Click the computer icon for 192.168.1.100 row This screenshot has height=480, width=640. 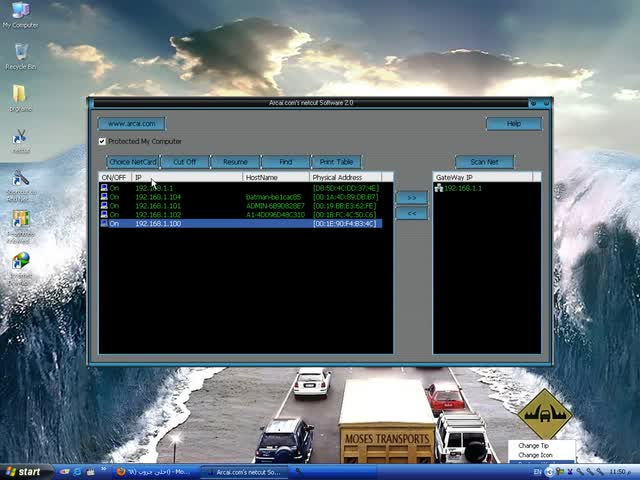click(x=104, y=223)
